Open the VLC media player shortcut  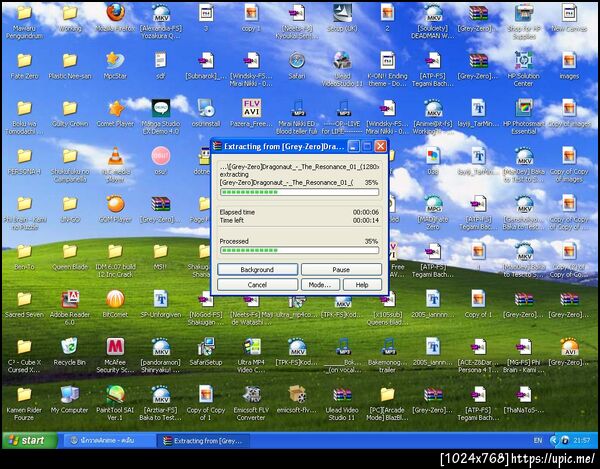115,156
